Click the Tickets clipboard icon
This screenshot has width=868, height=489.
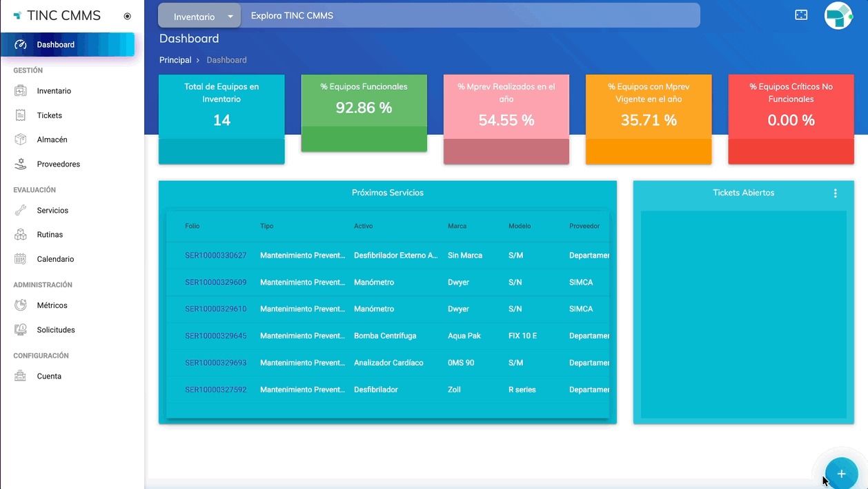21,115
